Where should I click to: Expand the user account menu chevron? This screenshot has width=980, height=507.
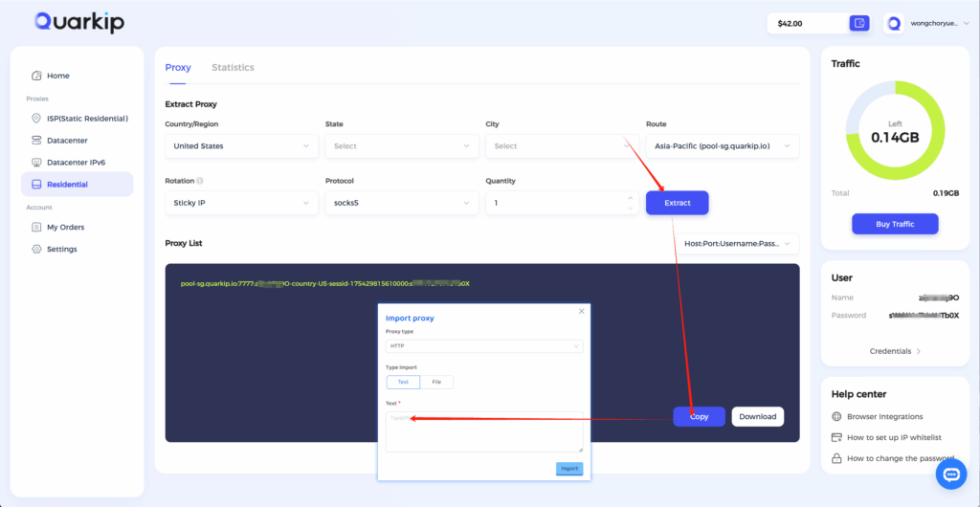tap(967, 23)
